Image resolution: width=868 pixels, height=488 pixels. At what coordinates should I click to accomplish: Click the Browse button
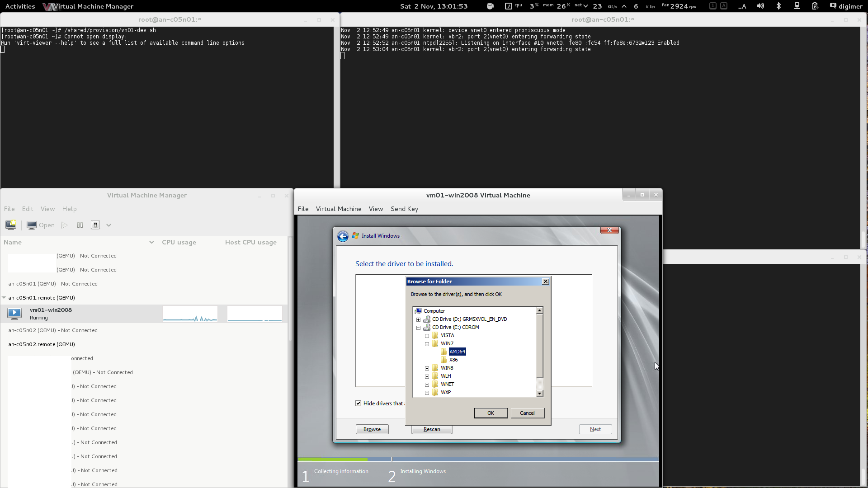pos(372,429)
